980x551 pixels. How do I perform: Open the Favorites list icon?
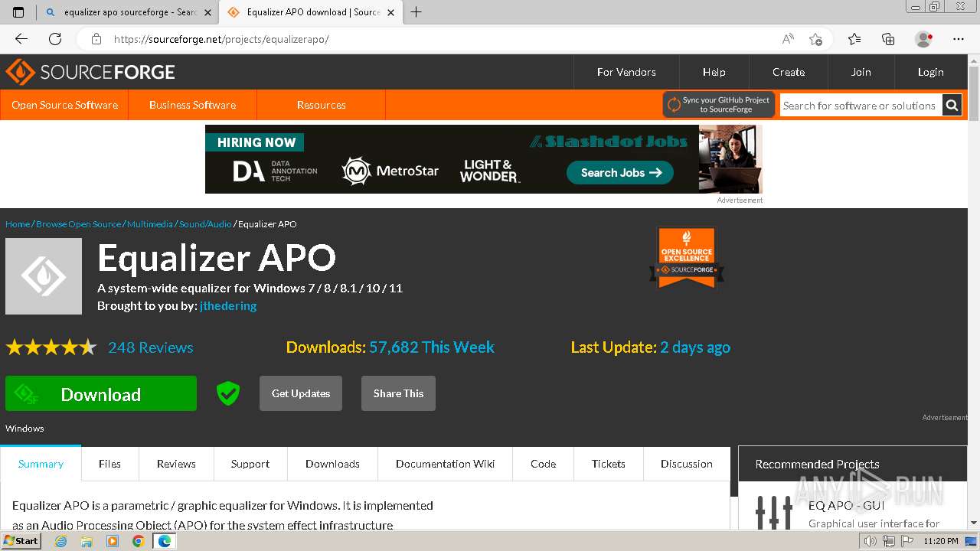(x=854, y=39)
